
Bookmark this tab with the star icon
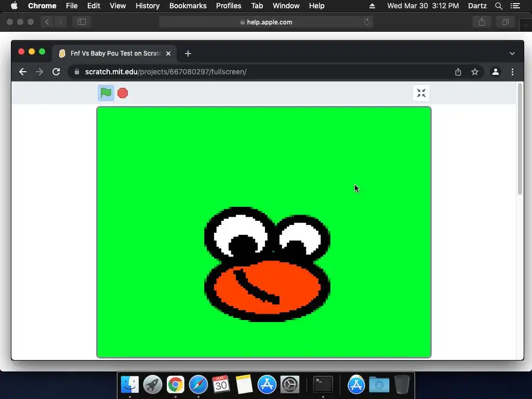(475, 72)
